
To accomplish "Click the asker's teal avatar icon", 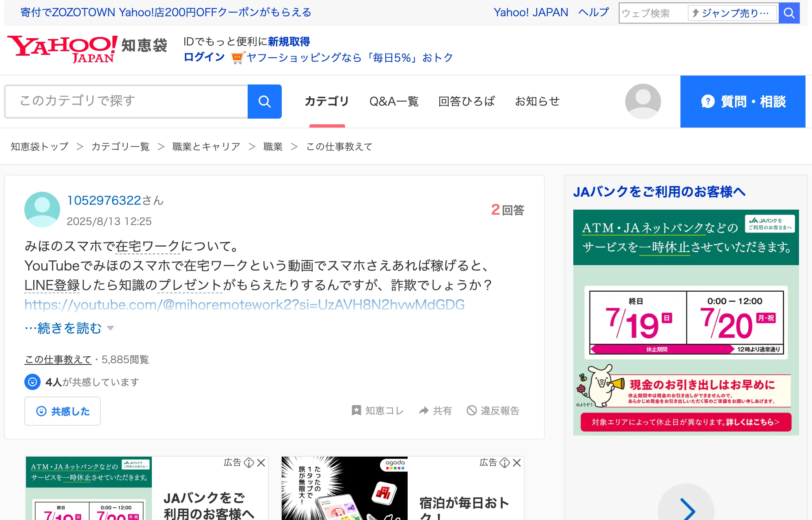I will [42, 210].
